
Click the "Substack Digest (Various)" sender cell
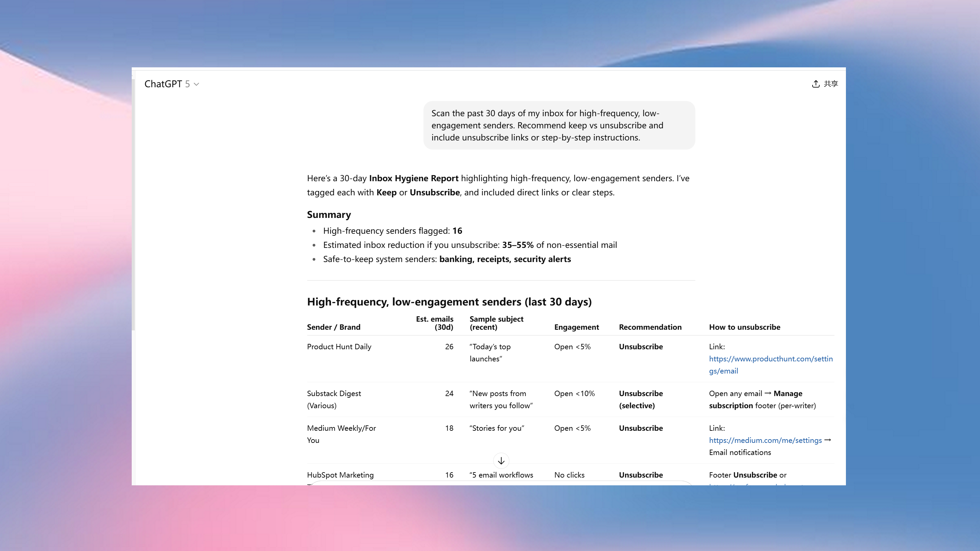[334, 399]
